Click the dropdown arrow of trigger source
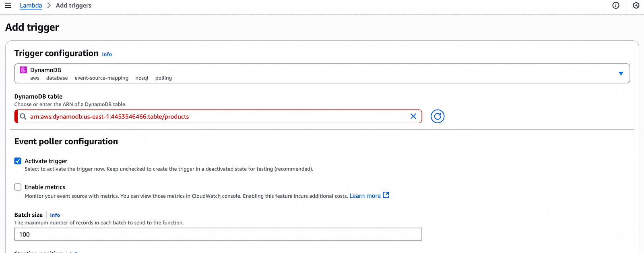The height and width of the screenshot is (253, 644). [621, 73]
